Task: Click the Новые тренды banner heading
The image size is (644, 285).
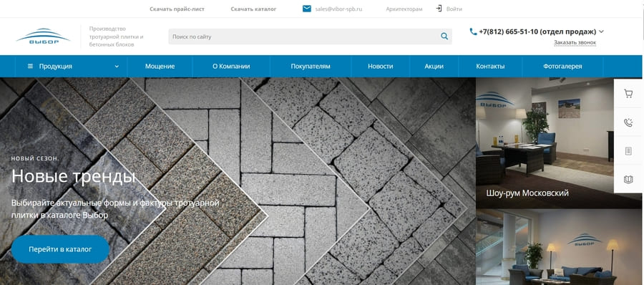Action: (73, 176)
